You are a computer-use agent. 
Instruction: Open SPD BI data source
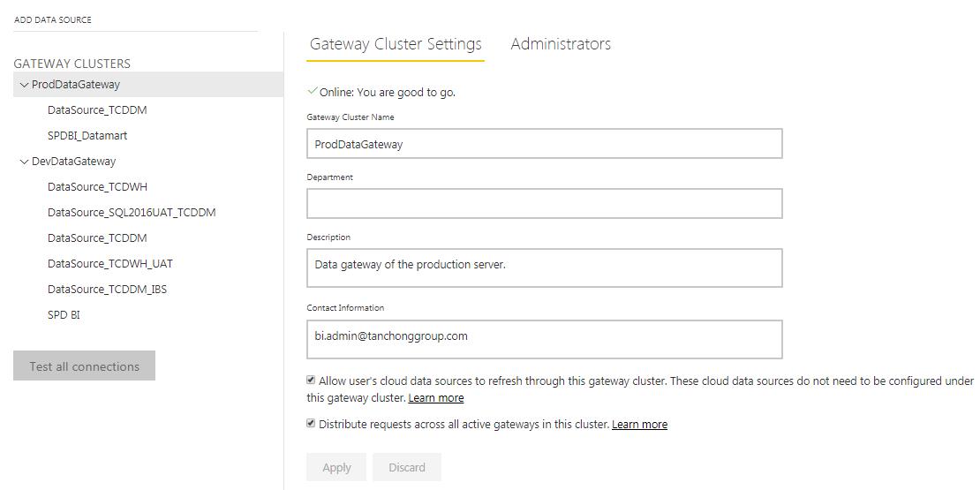(x=64, y=315)
